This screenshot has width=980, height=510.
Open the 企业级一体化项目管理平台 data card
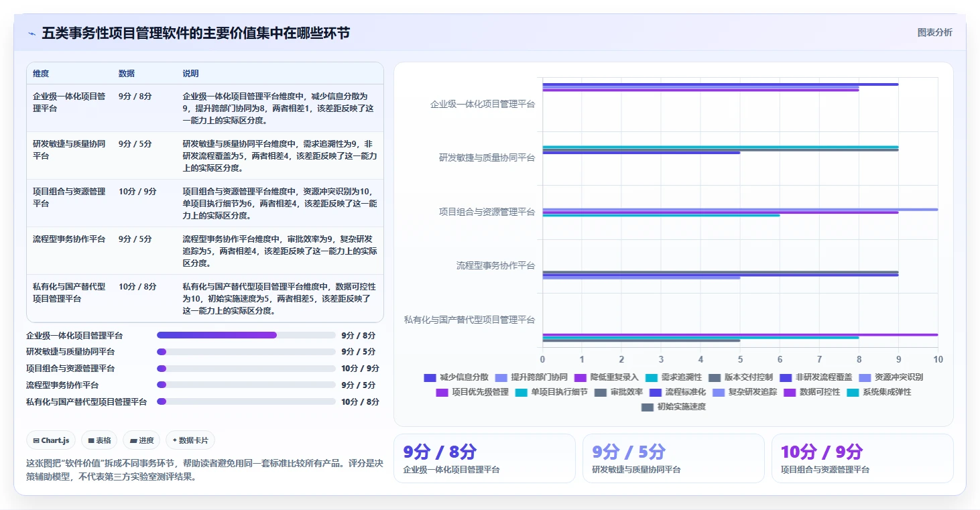click(484, 458)
